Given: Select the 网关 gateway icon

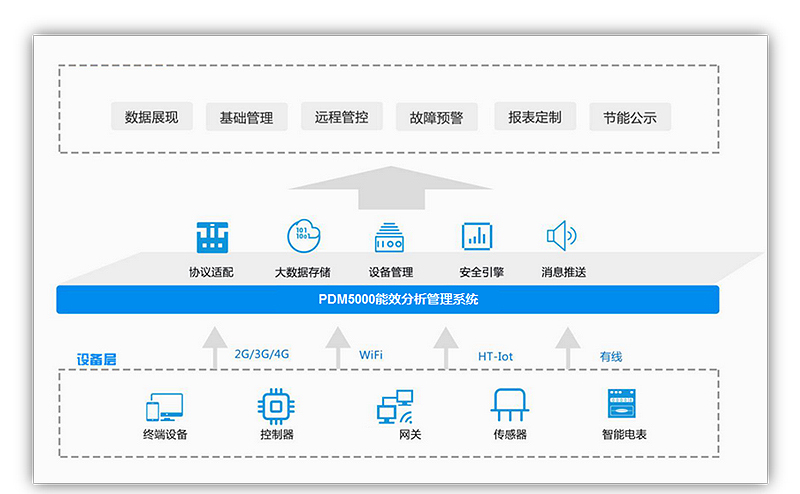Looking at the screenshot, I should pos(395,406).
